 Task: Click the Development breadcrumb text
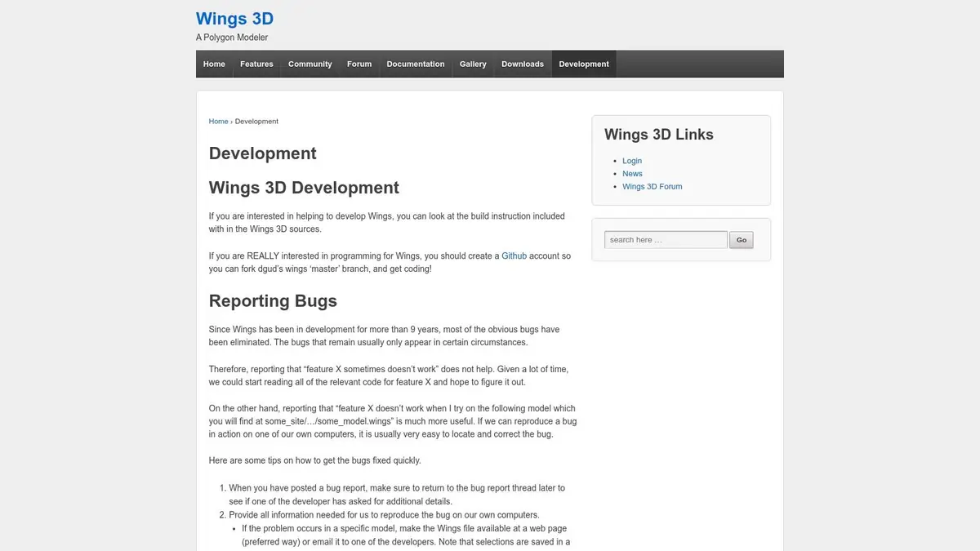tap(256, 121)
